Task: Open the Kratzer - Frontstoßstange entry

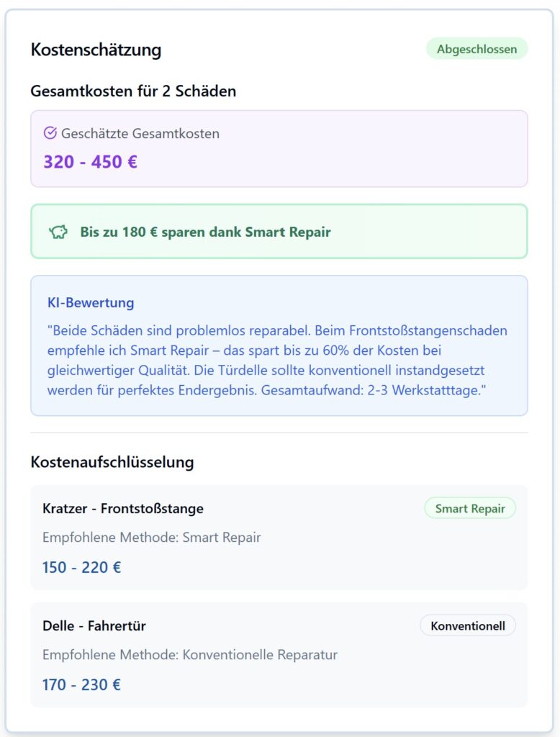Action: click(279, 538)
